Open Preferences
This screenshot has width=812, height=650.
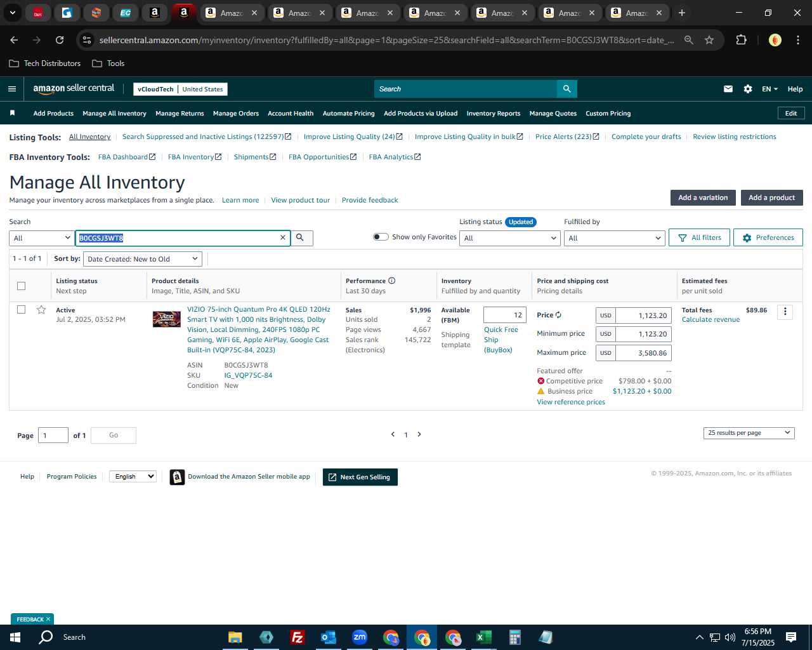pos(768,237)
